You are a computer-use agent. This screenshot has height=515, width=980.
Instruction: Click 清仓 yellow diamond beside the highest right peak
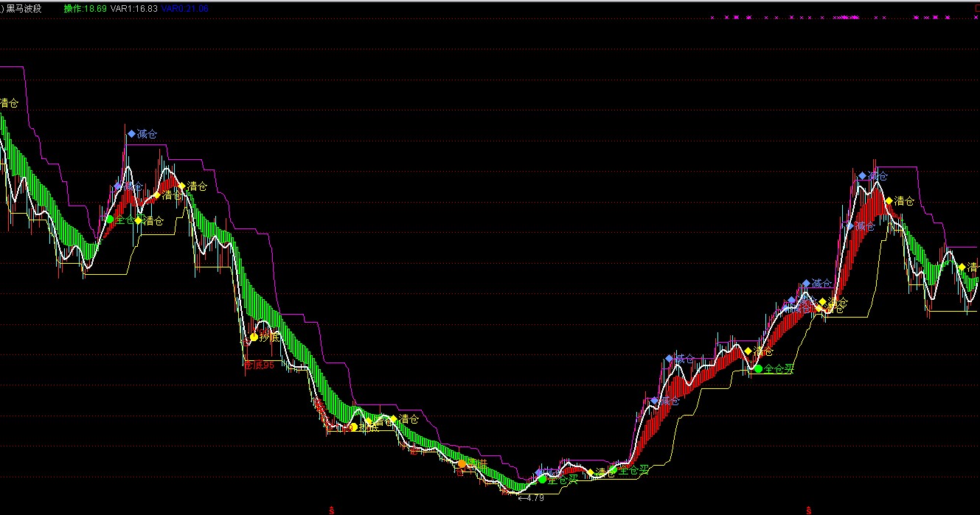[889, 200]
